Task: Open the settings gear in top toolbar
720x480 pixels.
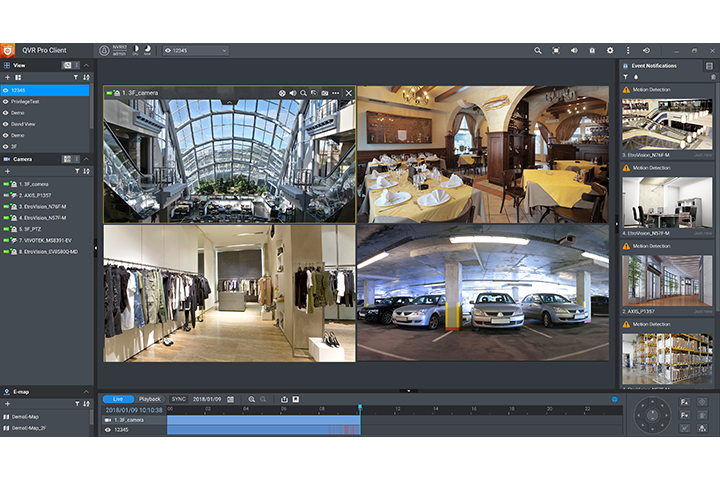Action: point(610,50)
